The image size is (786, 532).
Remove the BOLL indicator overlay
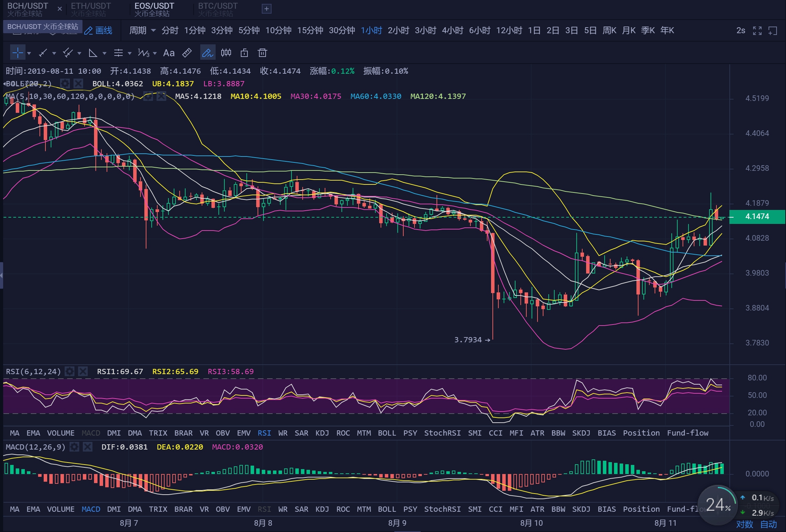click(78, 83)
